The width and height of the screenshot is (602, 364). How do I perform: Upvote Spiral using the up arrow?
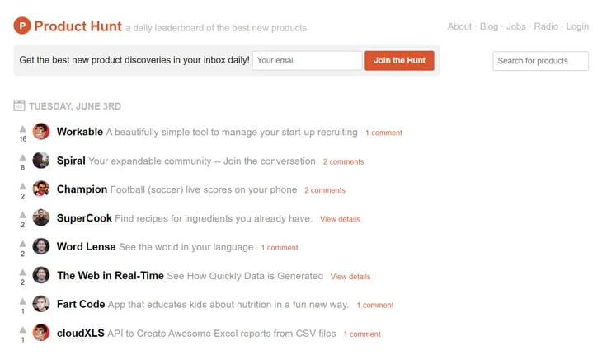click(x=23, y=157)
